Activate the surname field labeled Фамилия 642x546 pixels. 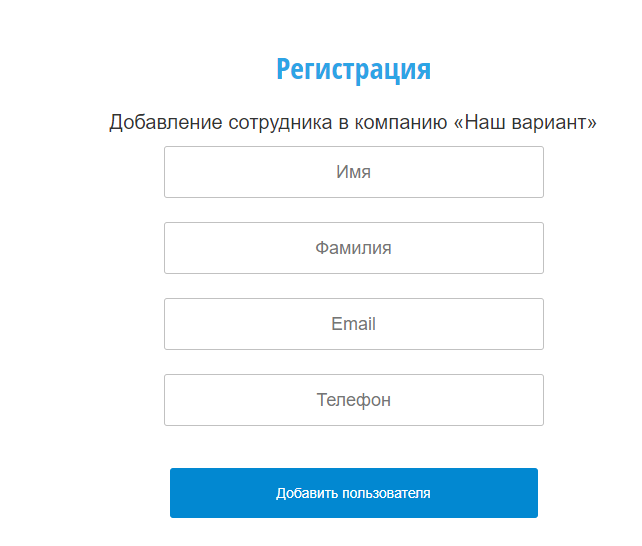click(353, 248)
